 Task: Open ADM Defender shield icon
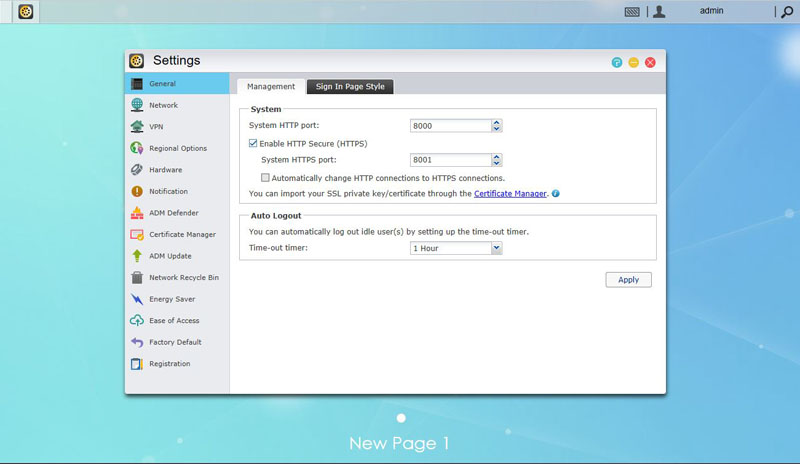point(137,213)
